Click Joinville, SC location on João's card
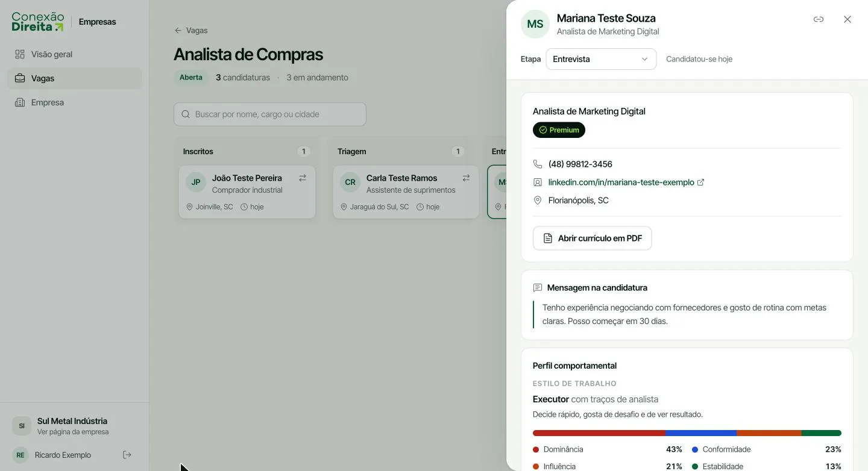This screenshot has height=471, width=868. pyautogui.click(x=209, y=207)
